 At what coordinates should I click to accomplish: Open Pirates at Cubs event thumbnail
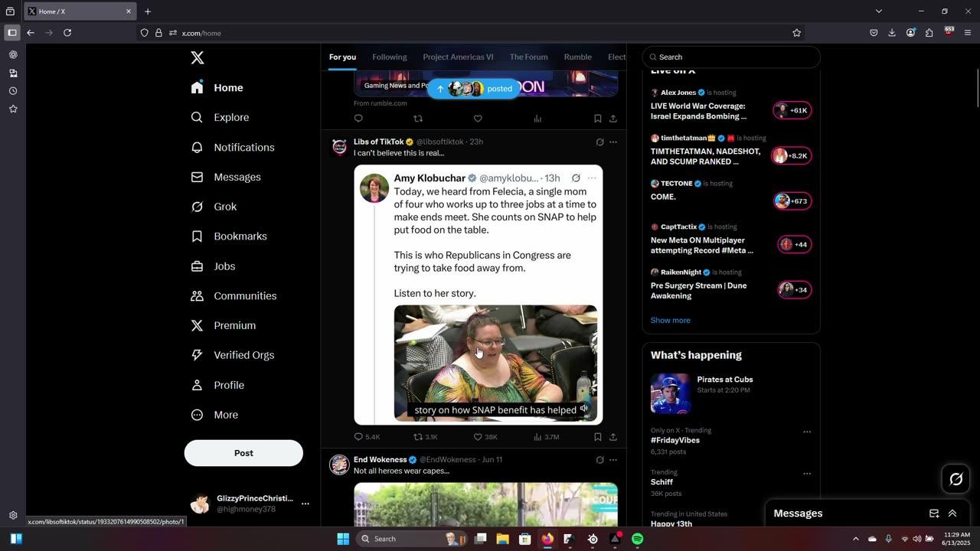pyautogui.click(x=671, y=393)
